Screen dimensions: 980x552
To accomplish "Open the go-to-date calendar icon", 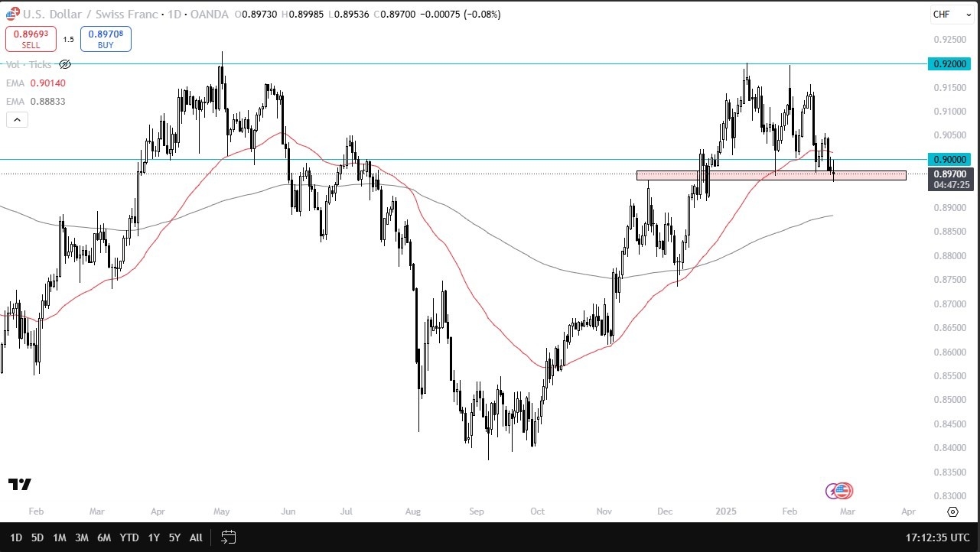I will (x=228, y=537).
